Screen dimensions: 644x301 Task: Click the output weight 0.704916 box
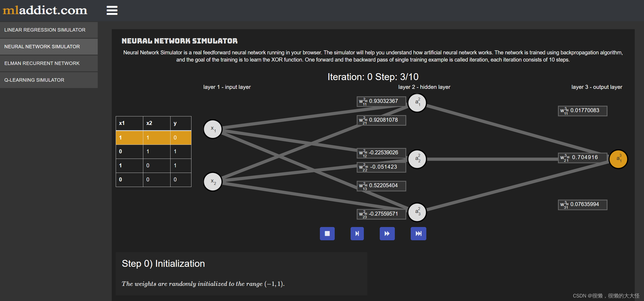coord(582,158)
